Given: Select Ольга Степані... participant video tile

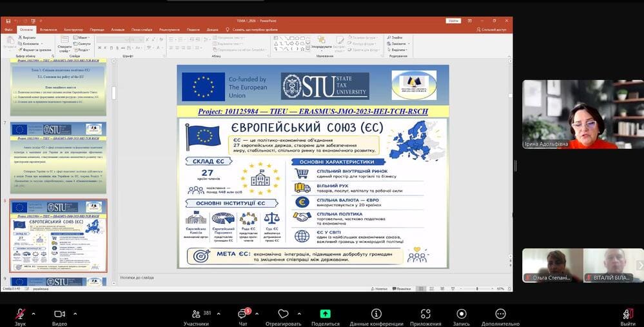Looking at the screenshot, I should click(x=553, y=265).
